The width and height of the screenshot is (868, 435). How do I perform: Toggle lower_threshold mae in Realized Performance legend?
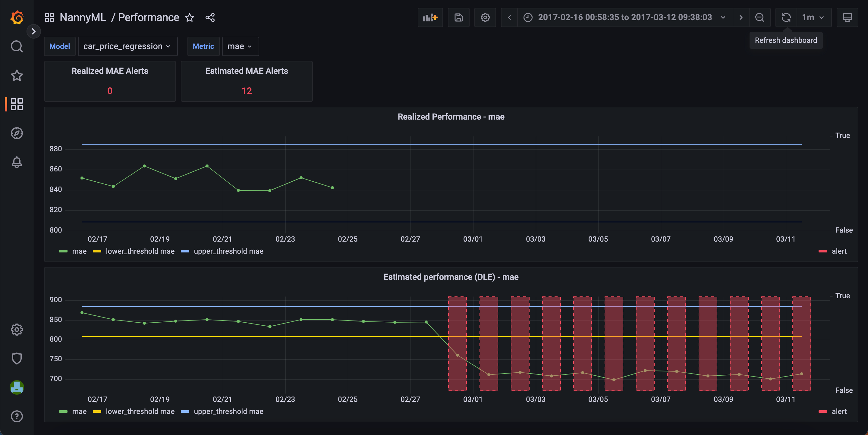[140, 251]
